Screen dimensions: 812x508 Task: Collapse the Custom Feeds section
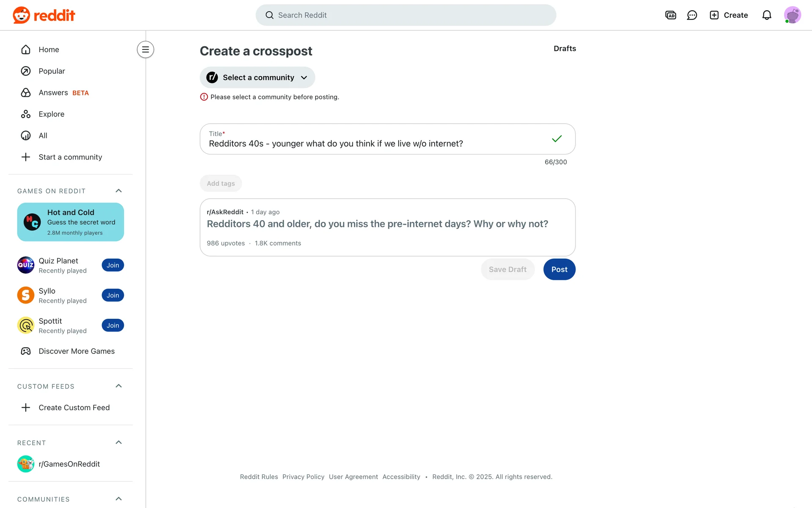click(x=119, y=386)
